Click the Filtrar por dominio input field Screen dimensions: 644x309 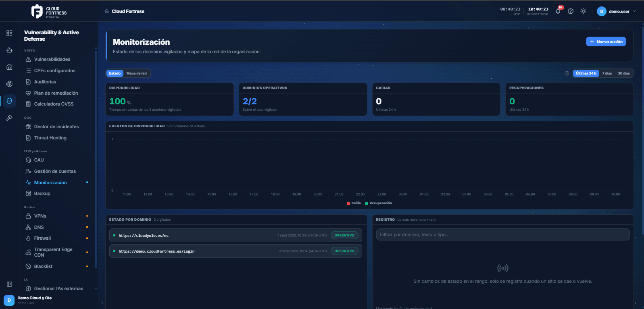503,234
